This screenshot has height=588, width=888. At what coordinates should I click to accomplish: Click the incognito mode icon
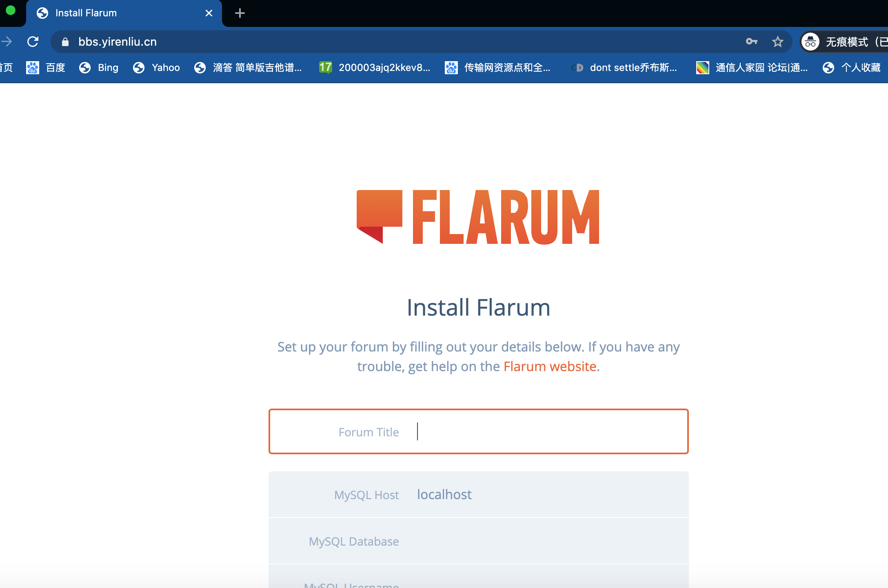click(810, 42)
